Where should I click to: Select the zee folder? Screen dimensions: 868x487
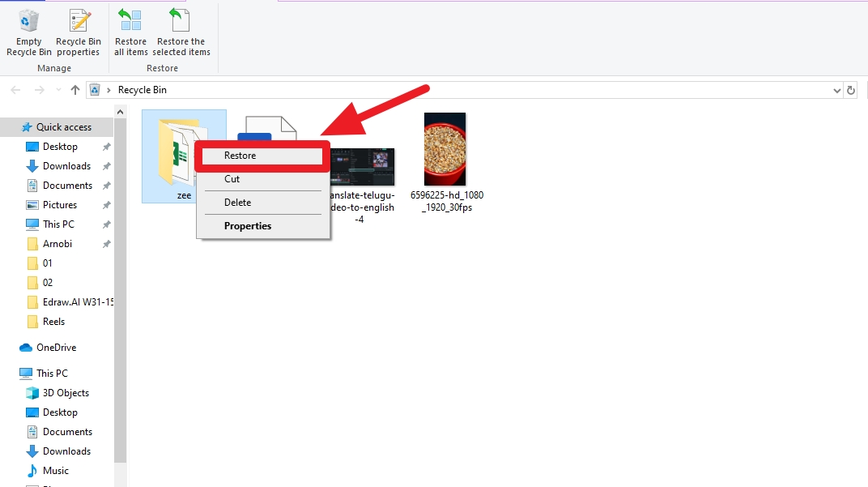(184, 156)
